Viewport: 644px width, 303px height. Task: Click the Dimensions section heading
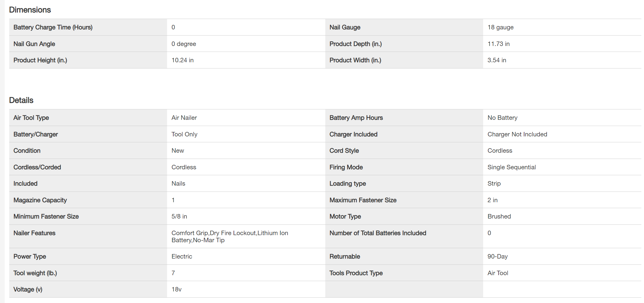[30, 10]
